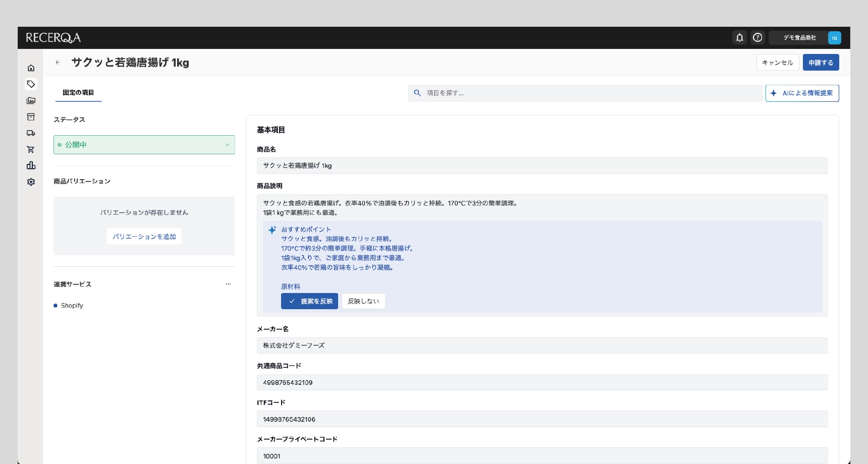Select the 固定の項目 tab
This screenshot has height=464, width=868.
(78, 92)
